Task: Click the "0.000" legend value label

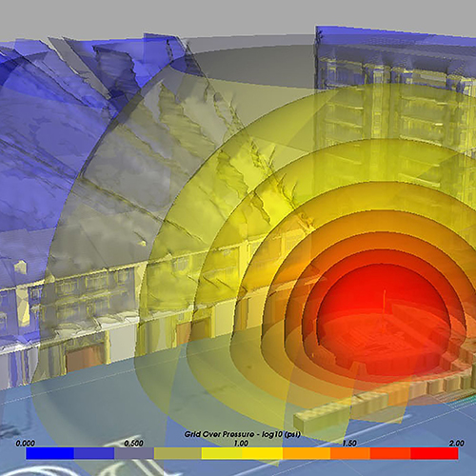Action: [25, 443]
